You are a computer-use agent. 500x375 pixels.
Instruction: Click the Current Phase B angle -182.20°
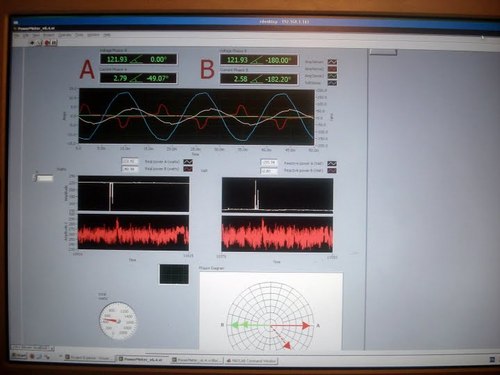tap(277, 79)
